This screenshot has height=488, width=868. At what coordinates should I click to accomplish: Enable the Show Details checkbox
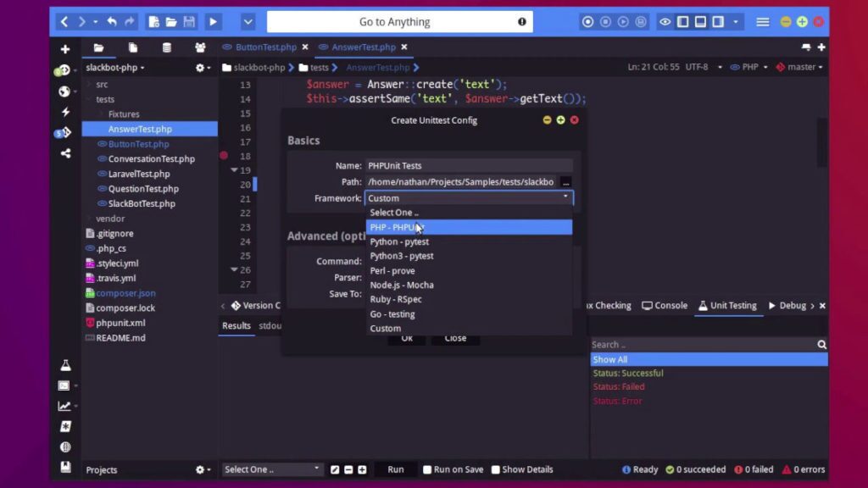498,469
